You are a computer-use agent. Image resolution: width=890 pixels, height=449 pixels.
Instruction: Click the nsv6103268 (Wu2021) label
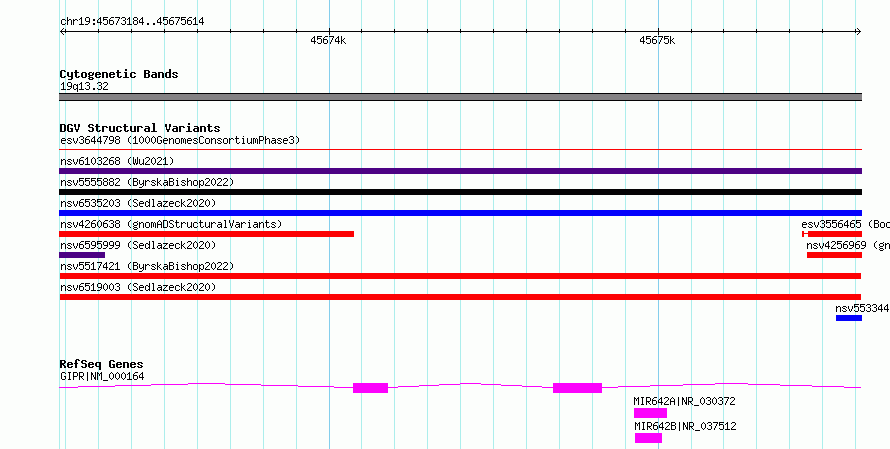pos(117,161)
